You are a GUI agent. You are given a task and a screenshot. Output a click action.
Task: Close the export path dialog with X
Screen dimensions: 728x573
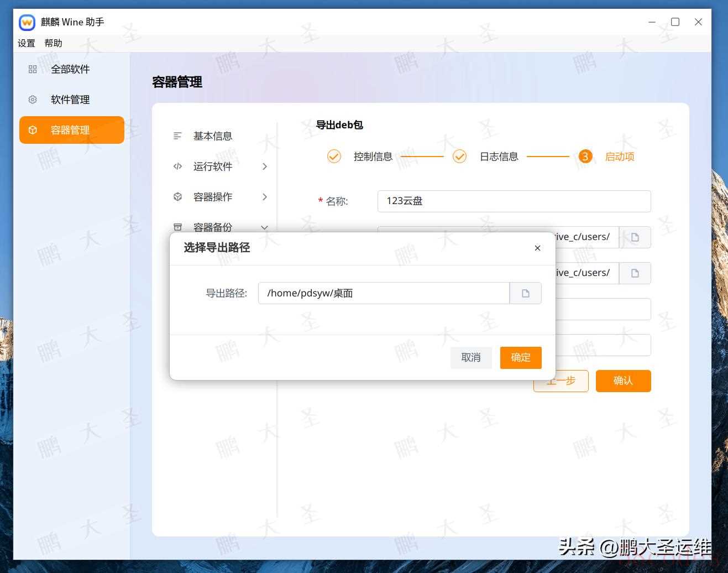click(x=537, y=248)
